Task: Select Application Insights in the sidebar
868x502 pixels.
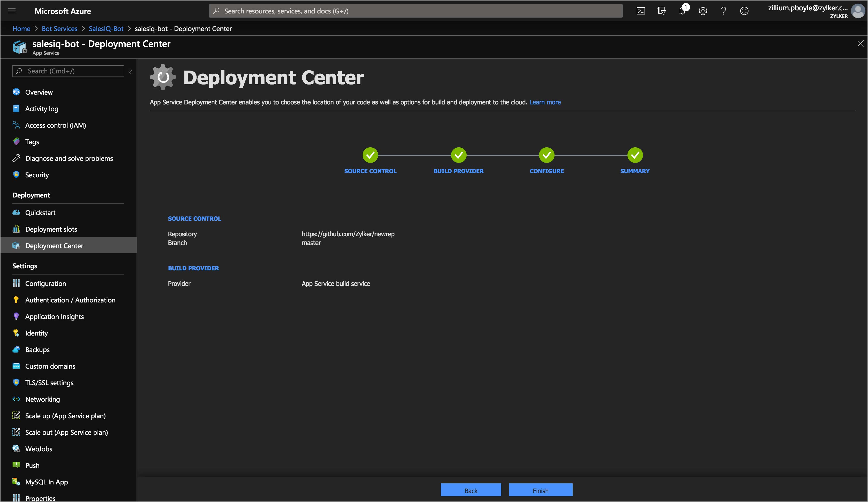Action: coord(54,316)
